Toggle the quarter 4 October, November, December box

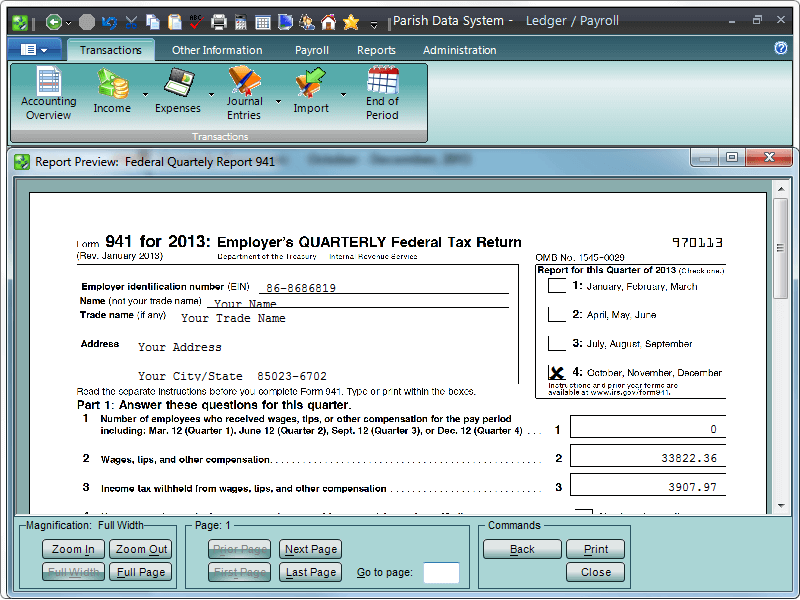tap(557, 372)
